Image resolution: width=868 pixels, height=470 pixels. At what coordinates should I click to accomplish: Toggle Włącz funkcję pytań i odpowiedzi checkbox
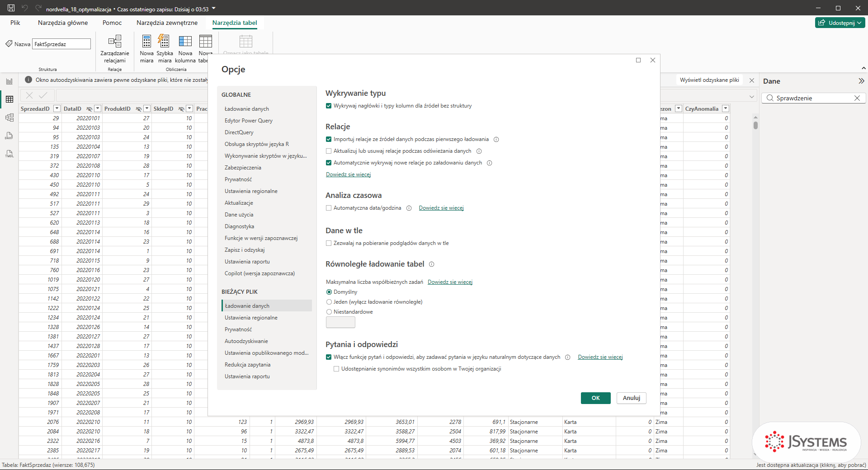[329, 357]
